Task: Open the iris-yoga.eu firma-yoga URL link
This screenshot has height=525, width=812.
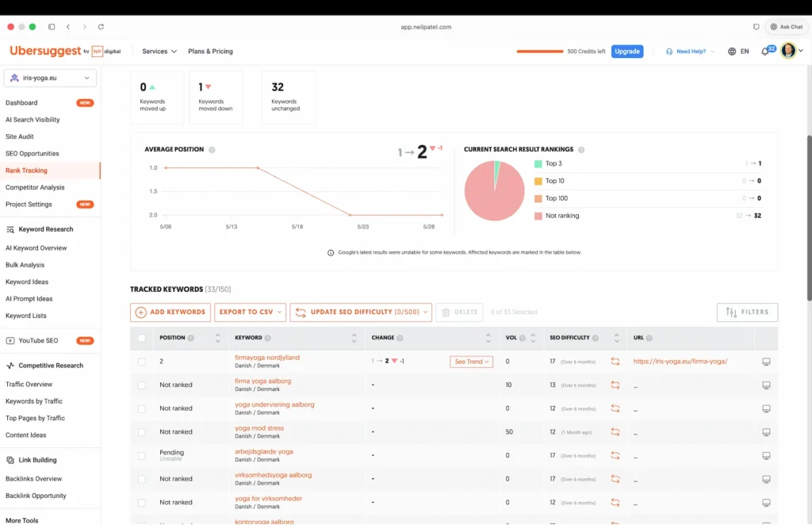Action: pyautogui.click(x=680, y=362)
